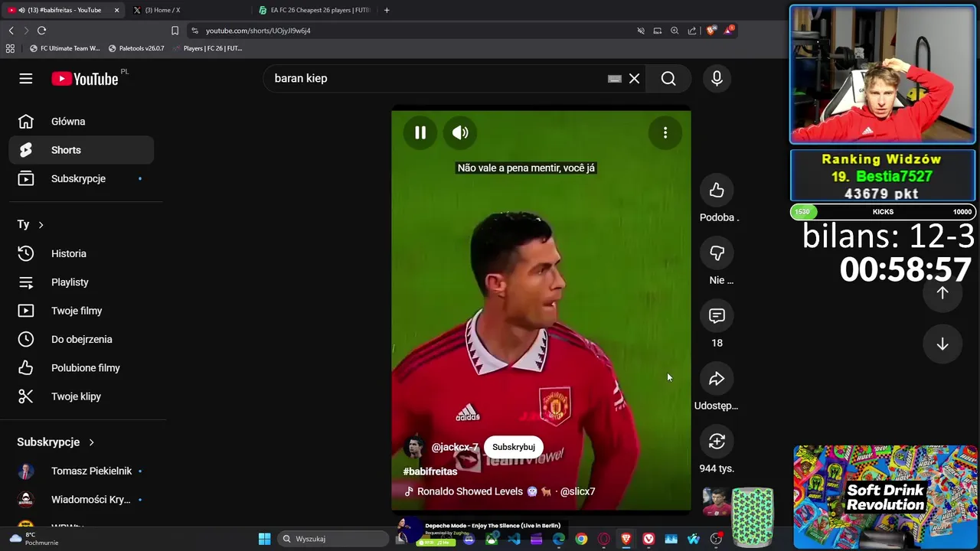Viewport: 980px width, 551px height.
Task: Open Paletools v26.0.7 bookmark
Action: pos(136,48)
